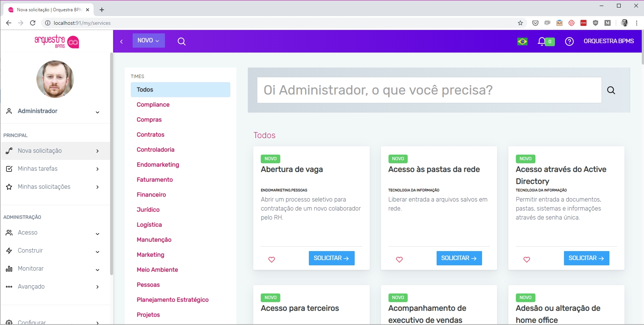Viewport: 644px width, 325px height.
Task: Select the Compliance team link
Action: [x=153, y=104]
